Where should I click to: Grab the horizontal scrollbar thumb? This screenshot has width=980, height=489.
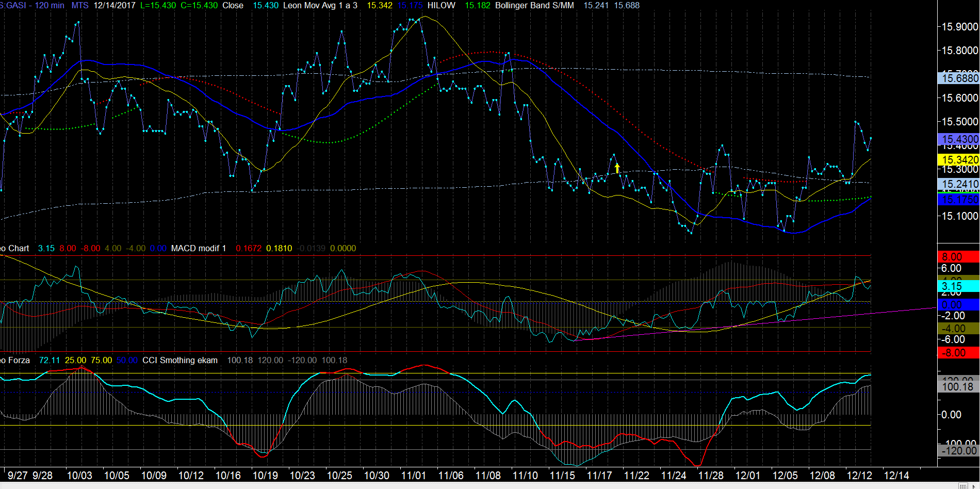click(x=963, y=486)
